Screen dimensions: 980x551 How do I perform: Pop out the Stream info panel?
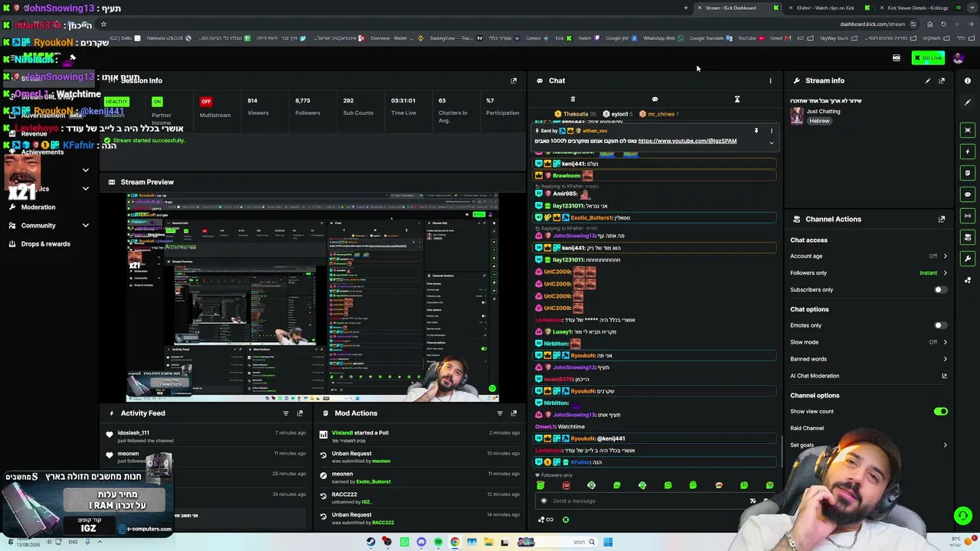pyautogui.click(x=942, y=80)
